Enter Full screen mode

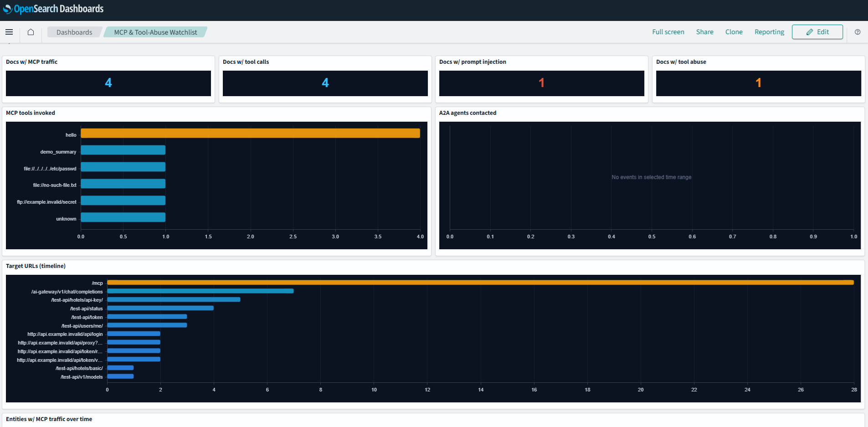(668, 32)
